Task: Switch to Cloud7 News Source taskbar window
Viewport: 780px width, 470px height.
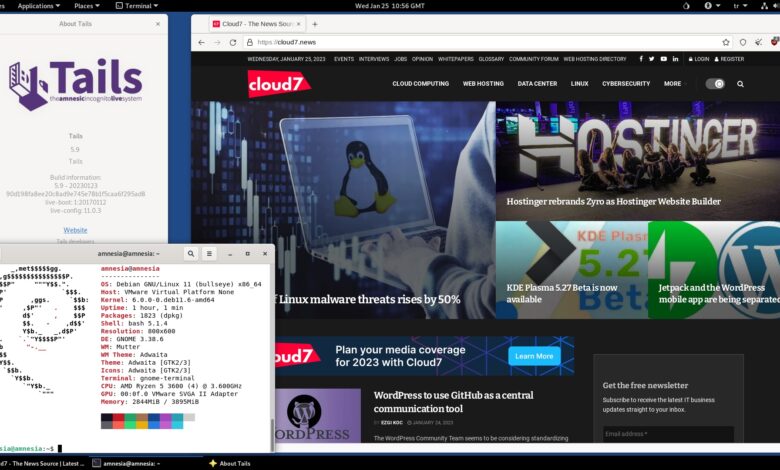Action: tap(42, 463)
